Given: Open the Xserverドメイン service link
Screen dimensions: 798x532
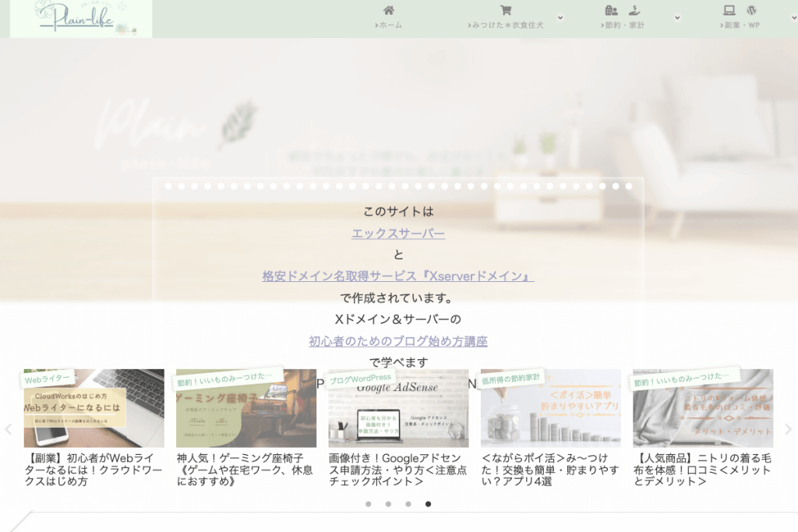Looking at the screenshot, I should (398, 275).
